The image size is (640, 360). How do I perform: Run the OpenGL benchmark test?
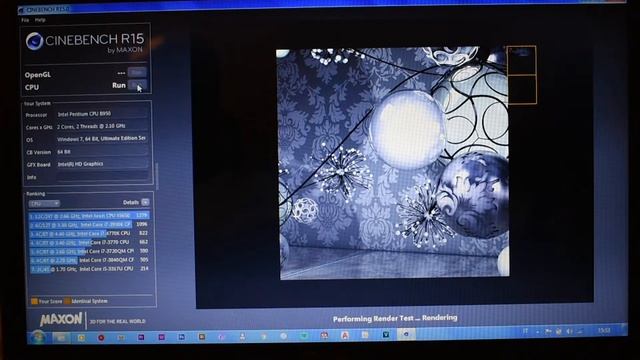[x=137, y=73]
